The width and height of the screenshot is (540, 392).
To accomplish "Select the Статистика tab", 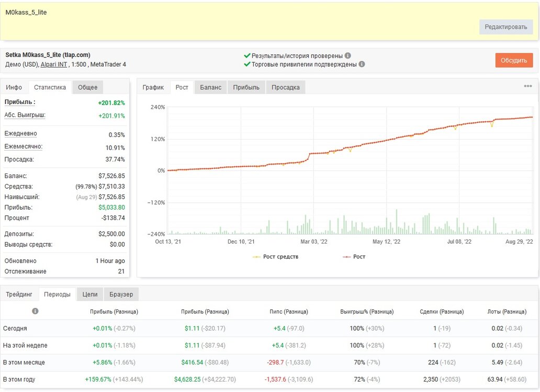I will (50, 87).
